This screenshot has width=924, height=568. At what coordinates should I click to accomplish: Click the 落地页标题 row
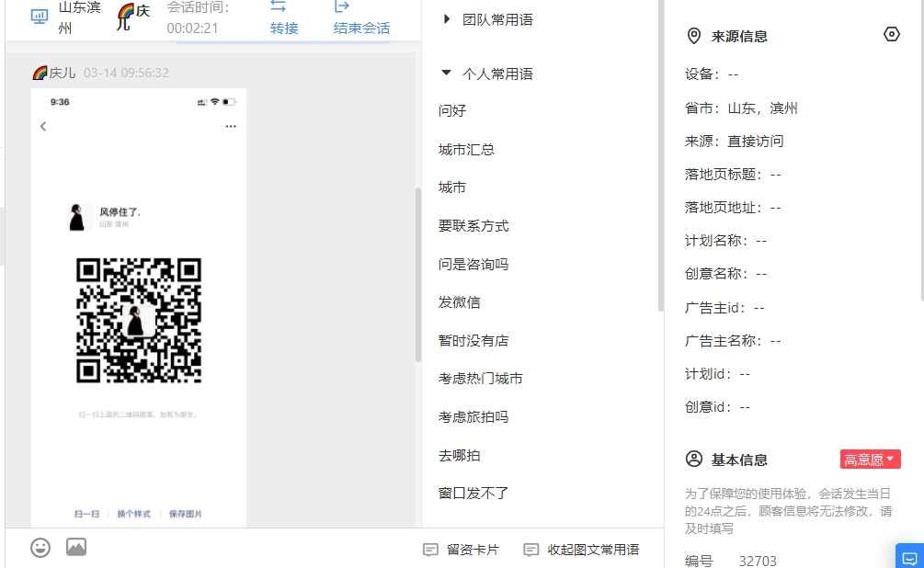[x=733, y=175]
